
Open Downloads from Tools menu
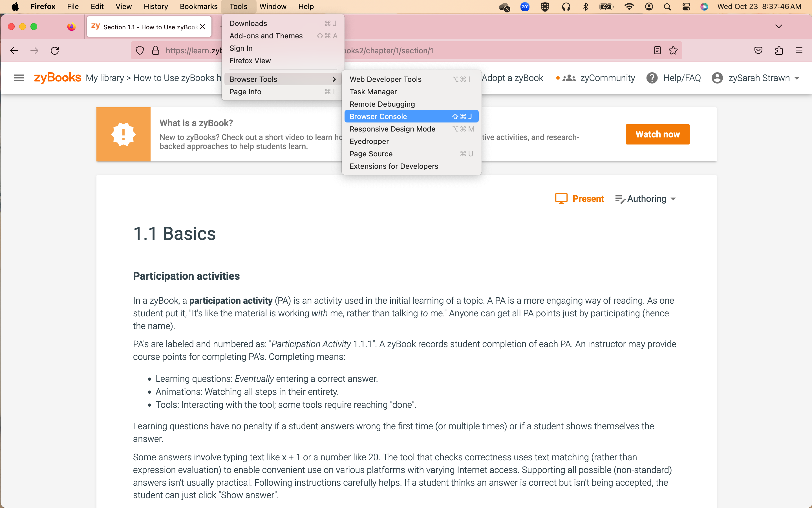click(x=283, y=23)
